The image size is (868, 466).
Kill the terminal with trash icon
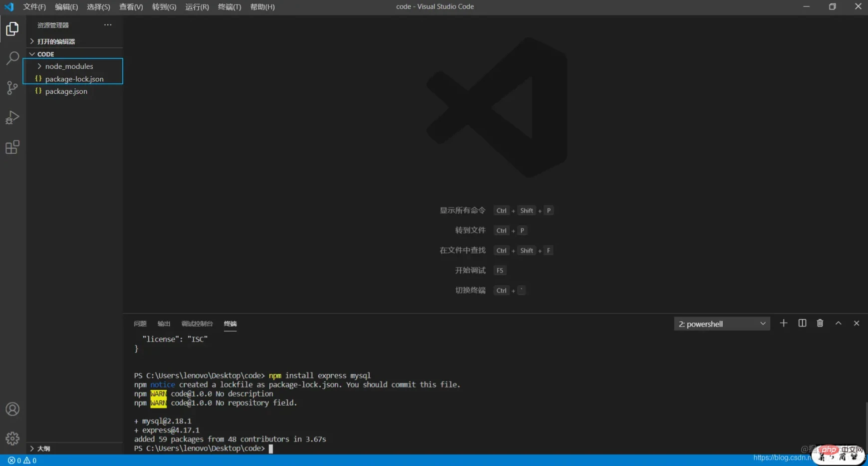pyautogui.click(x=820, y=323)
